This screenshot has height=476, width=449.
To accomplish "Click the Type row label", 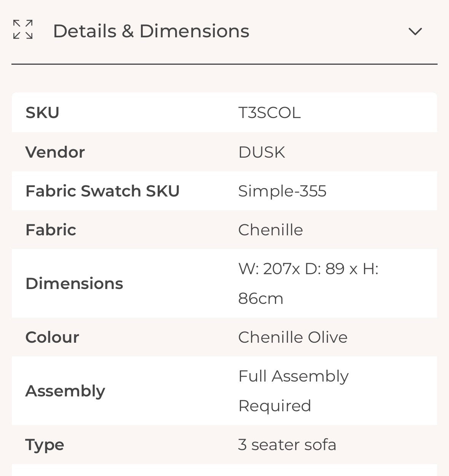I will 45,445.
